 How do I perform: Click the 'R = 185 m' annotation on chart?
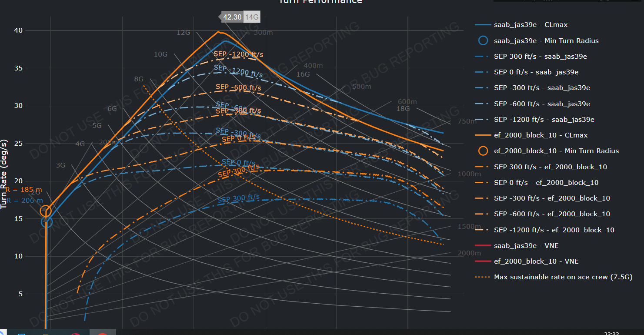pyautogui.click(x=24, y=190)
